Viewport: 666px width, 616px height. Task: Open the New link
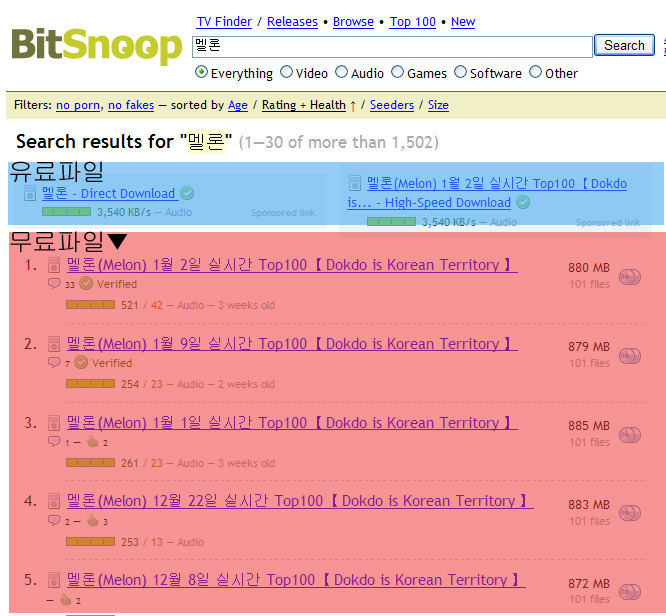pyautogui.click(x=463, y=22)
